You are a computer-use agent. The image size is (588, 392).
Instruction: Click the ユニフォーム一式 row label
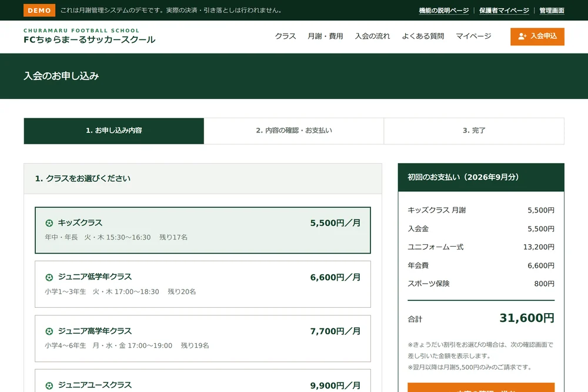tap(436, 247)
